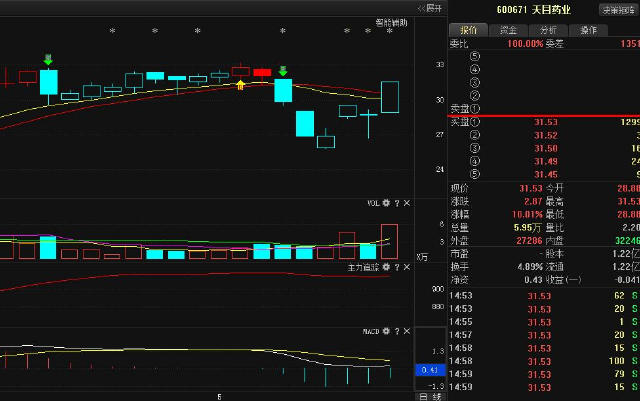This screenshot has height=401, width=640.
Task: Close the 主力追踪 indicator panel
Action: click(407, 267)
